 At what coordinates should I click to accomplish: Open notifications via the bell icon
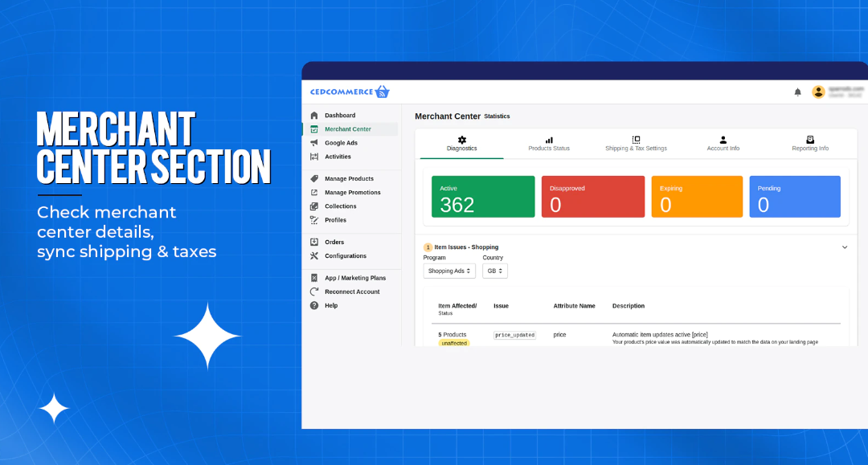click(x=798, y=92)
